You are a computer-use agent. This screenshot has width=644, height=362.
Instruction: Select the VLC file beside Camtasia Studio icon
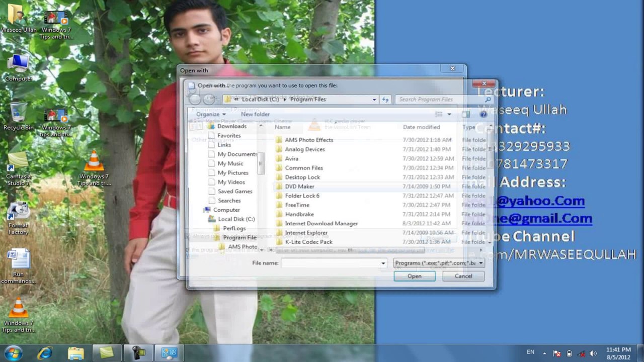pyautogui.click(x=94, y=168)
